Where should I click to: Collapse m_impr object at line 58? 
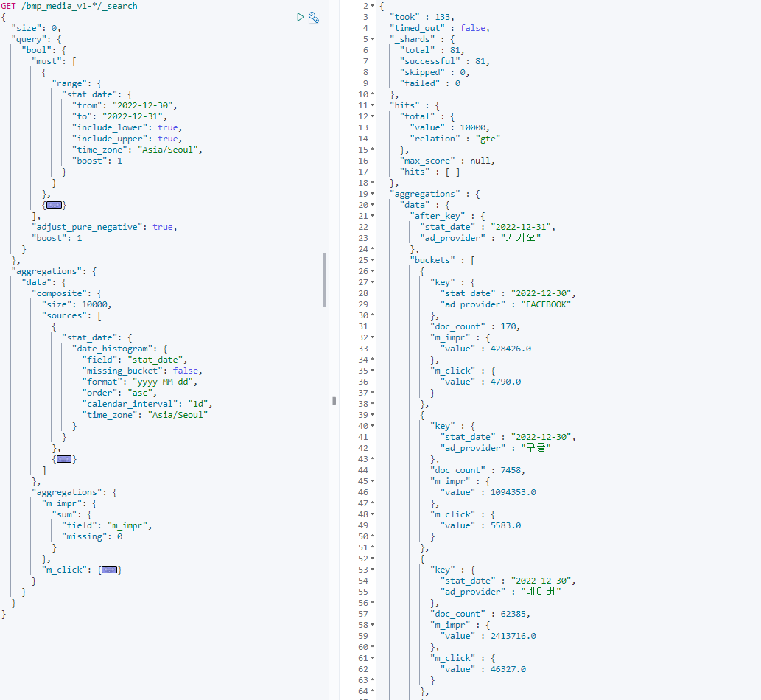pos(372,625)
